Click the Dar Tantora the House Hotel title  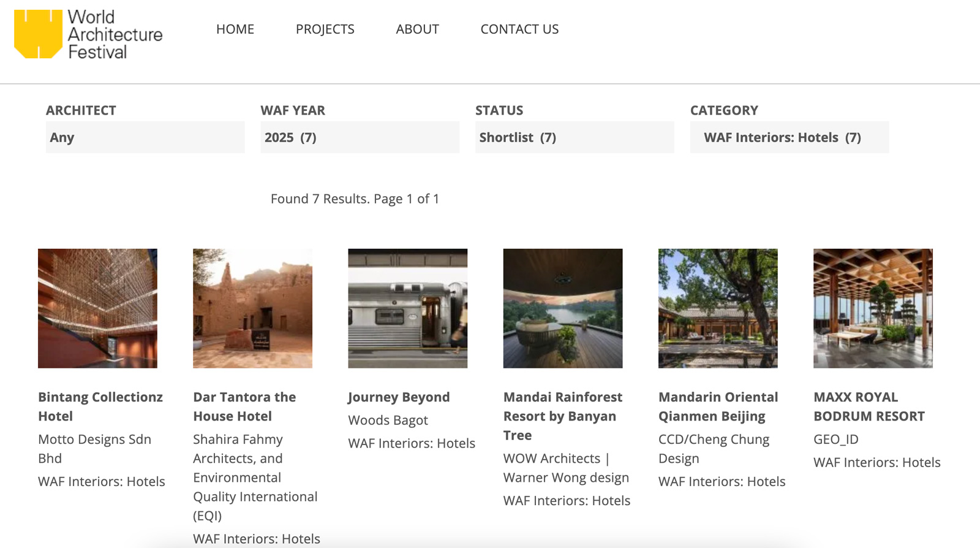[x=244, y=406]
